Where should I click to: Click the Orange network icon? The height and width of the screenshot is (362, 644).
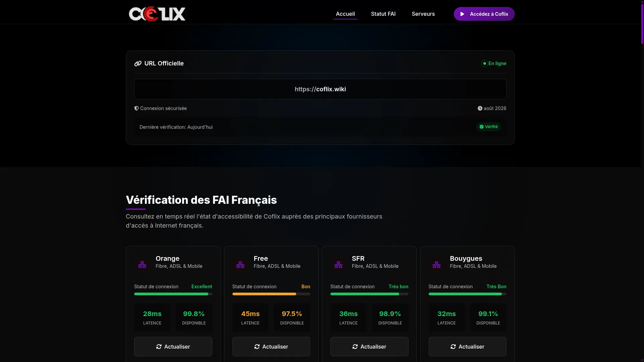142,265
